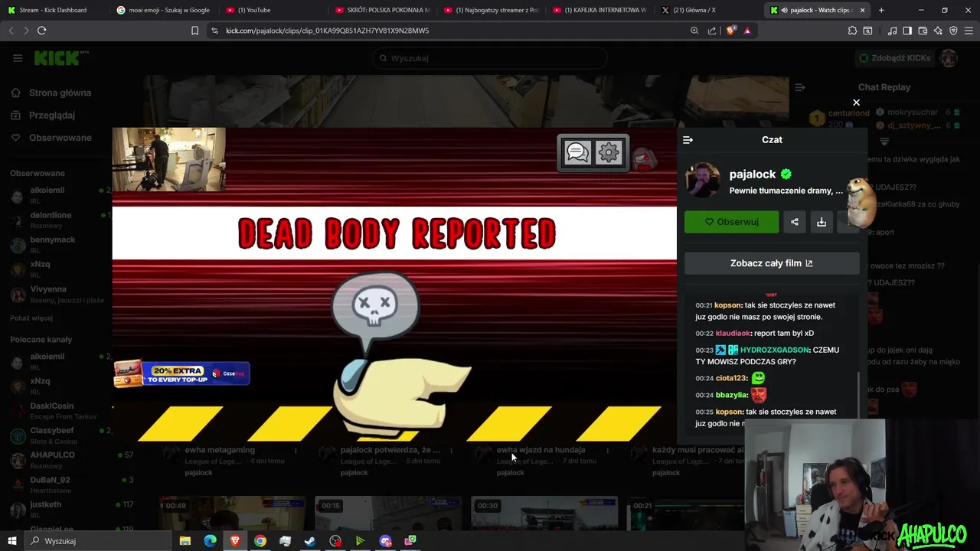Open the clip thumbnail marked 00:49
Viewport: 980px width, 551px height.
(234, 513)
